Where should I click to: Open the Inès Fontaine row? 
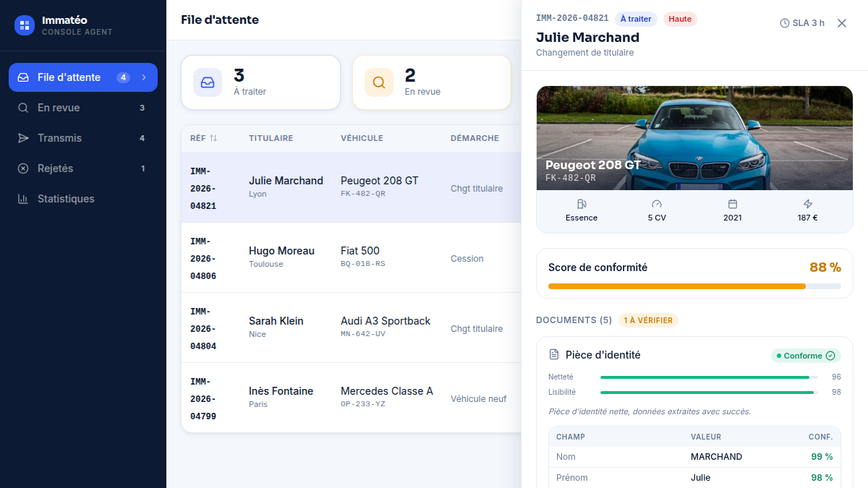(351, 398)
